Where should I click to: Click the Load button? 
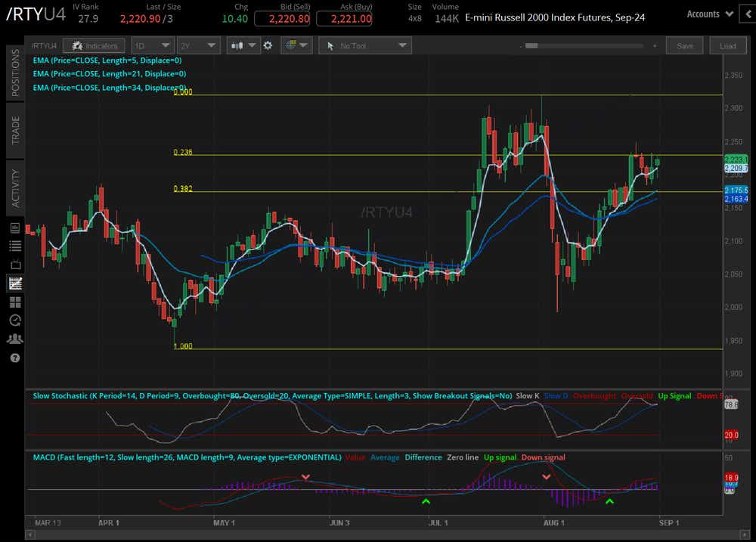click(x=727, y=46)
